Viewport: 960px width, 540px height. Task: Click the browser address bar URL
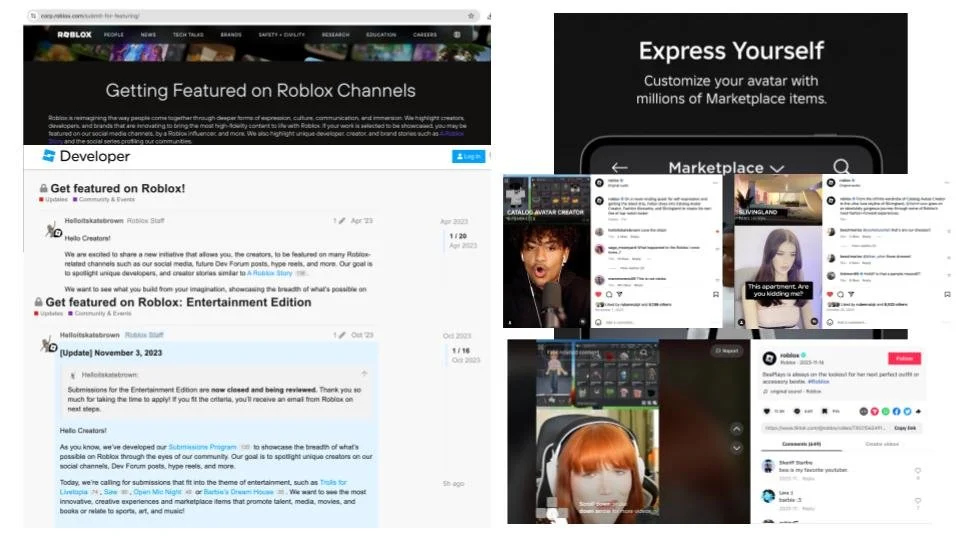point(90,16)
